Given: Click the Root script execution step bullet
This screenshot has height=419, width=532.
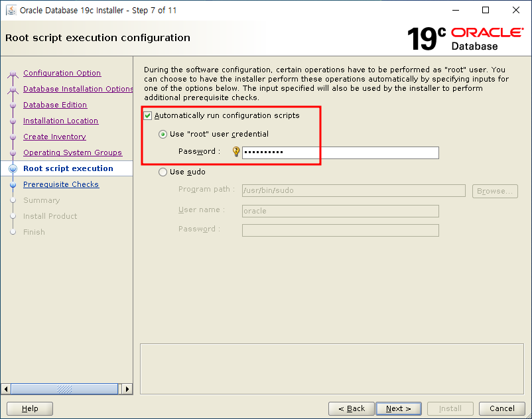Looking at the screenshot, I should point(13,168).
